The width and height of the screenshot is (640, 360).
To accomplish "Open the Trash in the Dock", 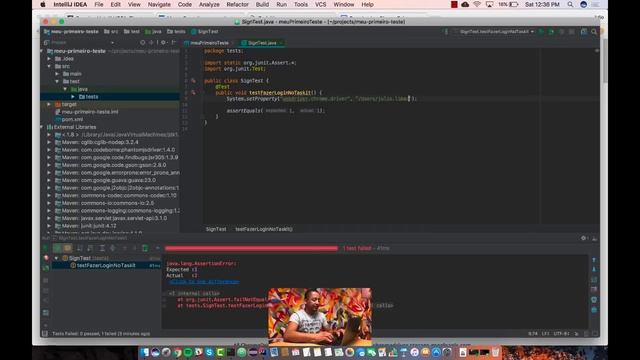I will pos(496,352).
